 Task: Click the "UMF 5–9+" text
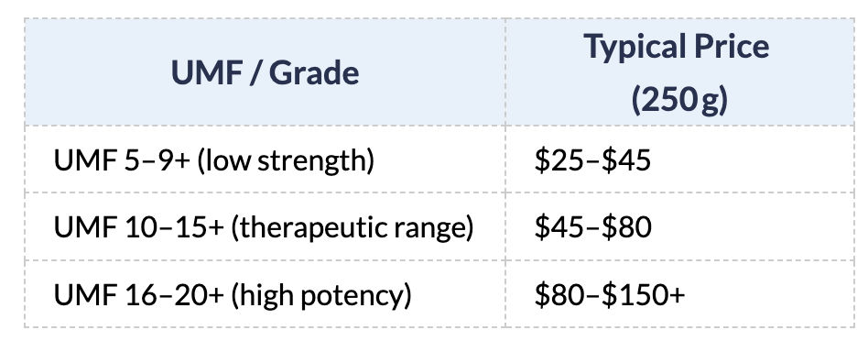[x=122, y=160]
